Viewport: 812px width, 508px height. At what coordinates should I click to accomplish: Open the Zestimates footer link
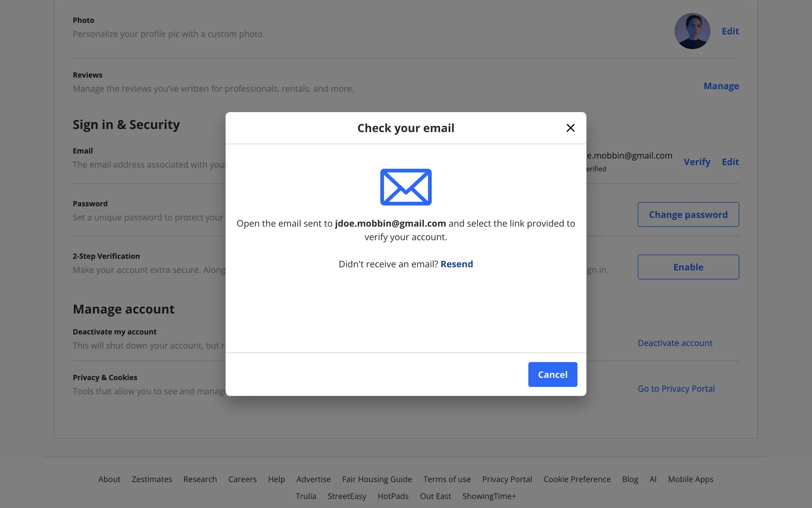click(x=152, y=479)
